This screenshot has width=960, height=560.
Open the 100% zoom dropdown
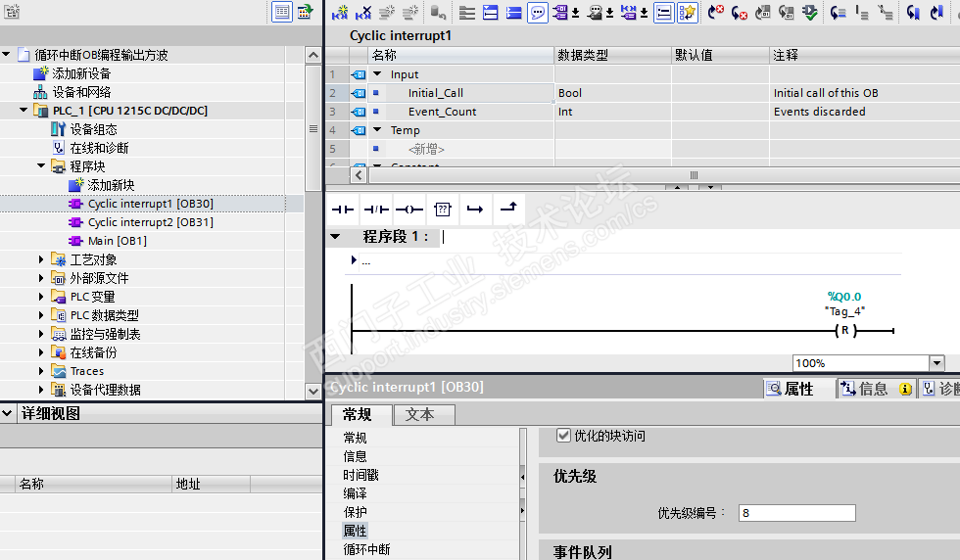coord(936,363)
